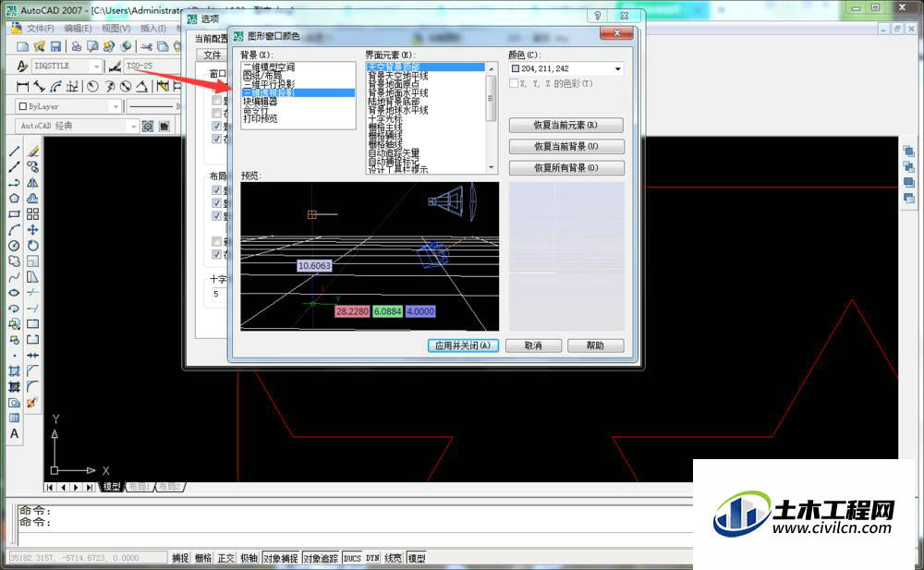Select the Rectangle draw tool

[x=15, y=214]
